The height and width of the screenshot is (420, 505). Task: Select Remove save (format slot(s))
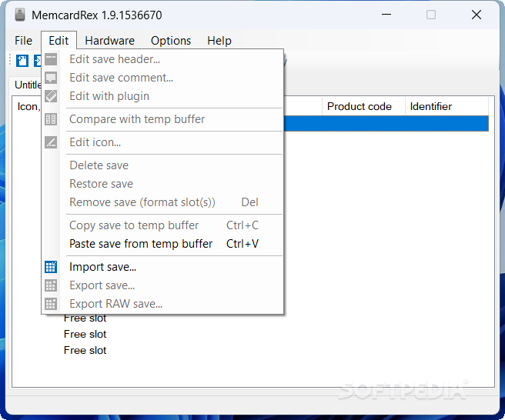point(162,202)
